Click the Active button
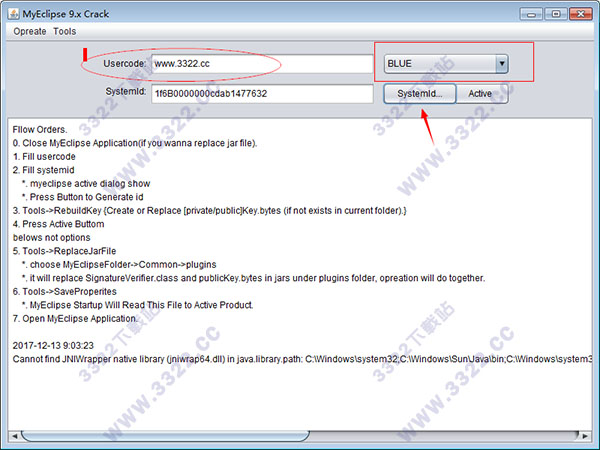The height and width of the screenshot is (450, 600). tap(482, 94)
